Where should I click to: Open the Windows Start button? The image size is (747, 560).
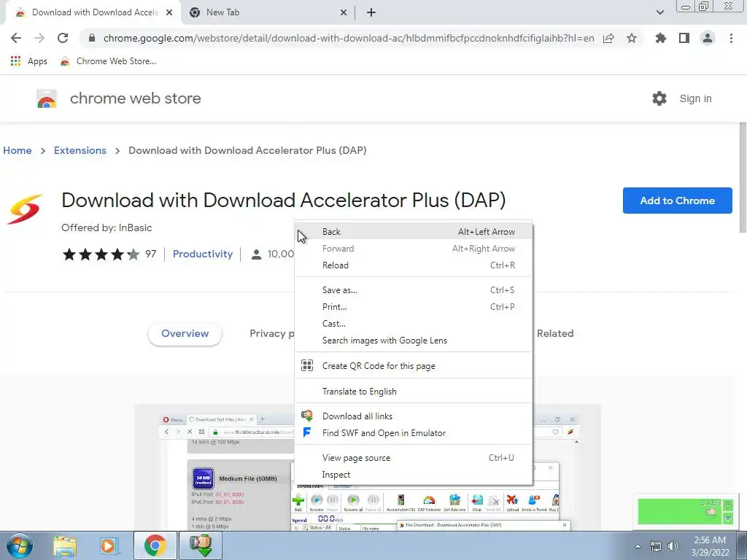coord(19,545)
